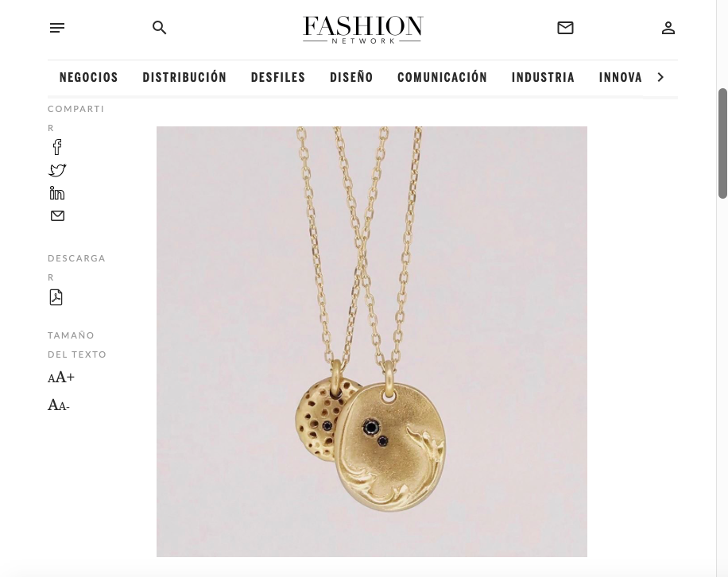Share article on LinkedIn

pyautogui.click(x=57, y=193)
